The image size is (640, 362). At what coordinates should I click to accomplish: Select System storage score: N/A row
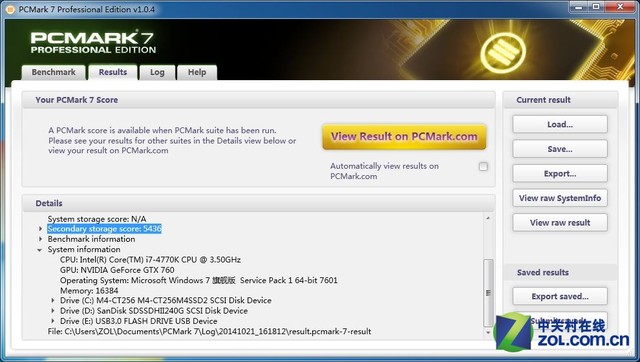tap(97, 219)
